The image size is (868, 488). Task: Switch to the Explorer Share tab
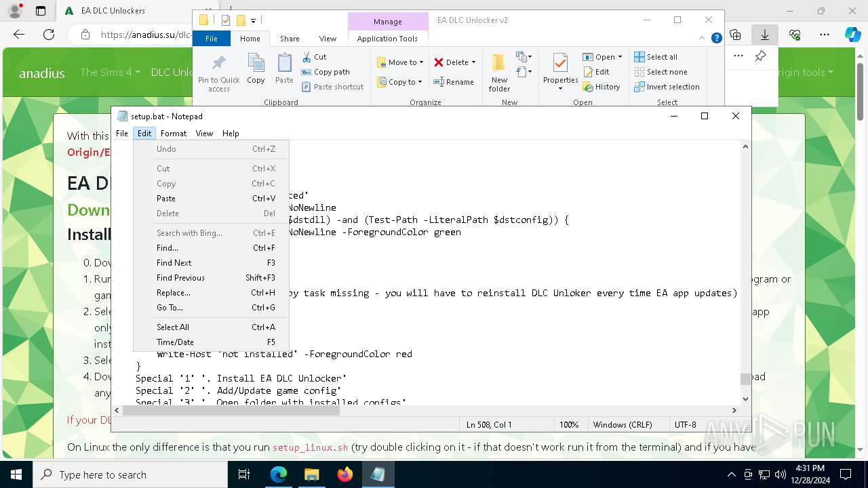point(290,39)
